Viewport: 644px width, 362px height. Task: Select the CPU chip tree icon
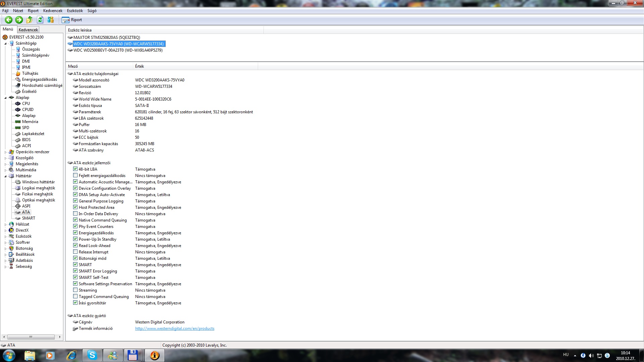coord(18,104)
